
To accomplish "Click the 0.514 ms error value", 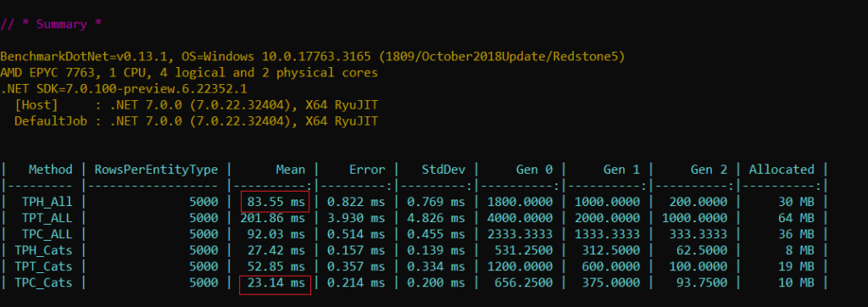I will point(356,234).
